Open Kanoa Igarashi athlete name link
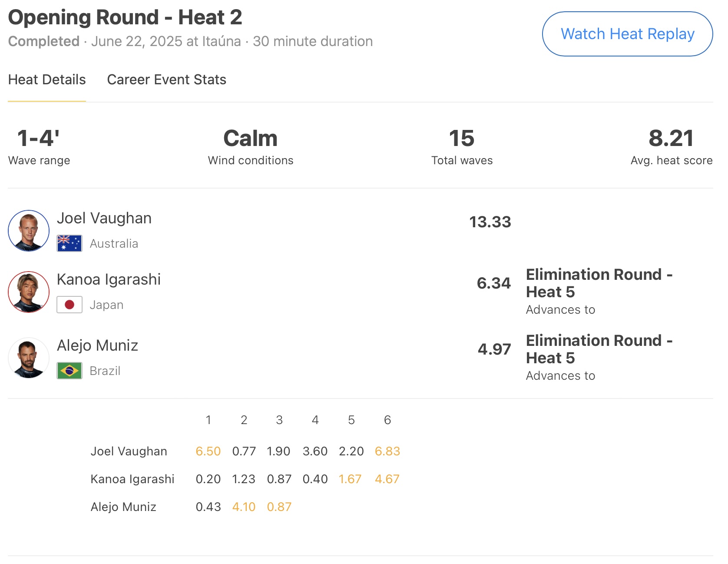This screenshot has width=728, height=564. (109, 279)
